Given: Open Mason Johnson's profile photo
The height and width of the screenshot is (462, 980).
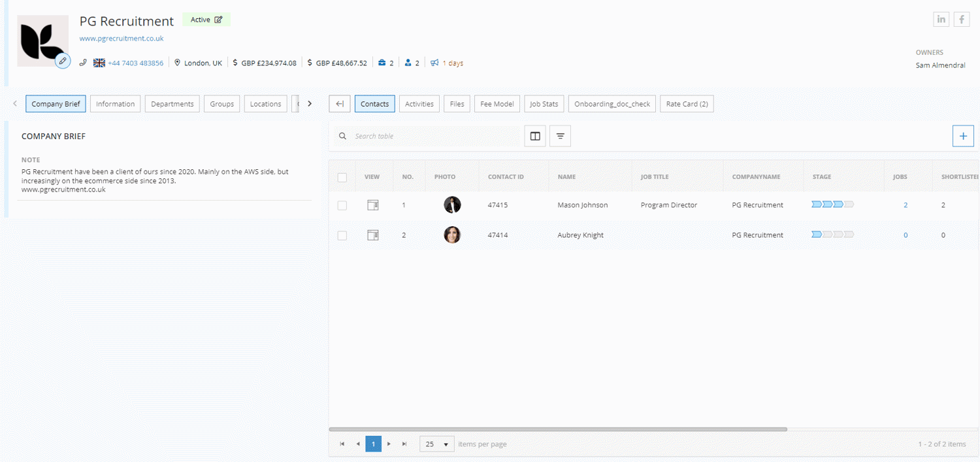Looking at the screenshot, I should [x=452, y=205].
